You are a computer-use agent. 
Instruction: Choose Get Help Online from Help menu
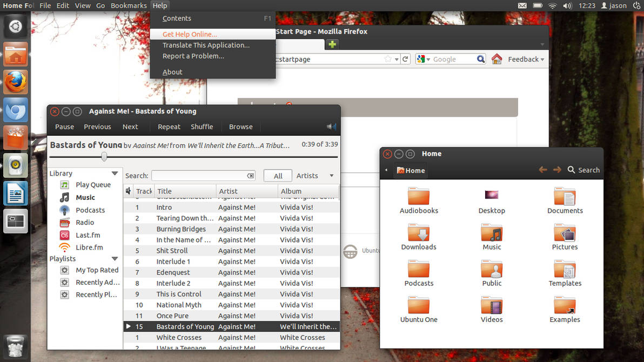pos(213,34)
